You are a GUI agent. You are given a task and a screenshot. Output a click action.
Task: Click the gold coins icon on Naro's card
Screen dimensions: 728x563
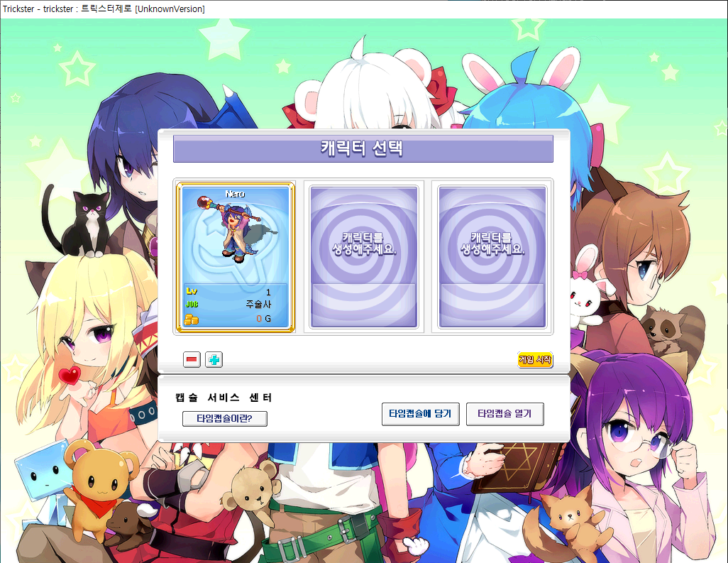(x=192, y=319)
